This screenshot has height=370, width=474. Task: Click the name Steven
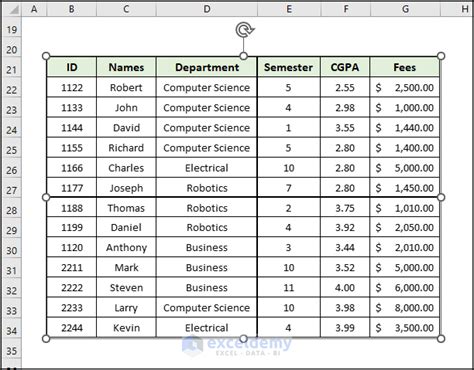126,288
